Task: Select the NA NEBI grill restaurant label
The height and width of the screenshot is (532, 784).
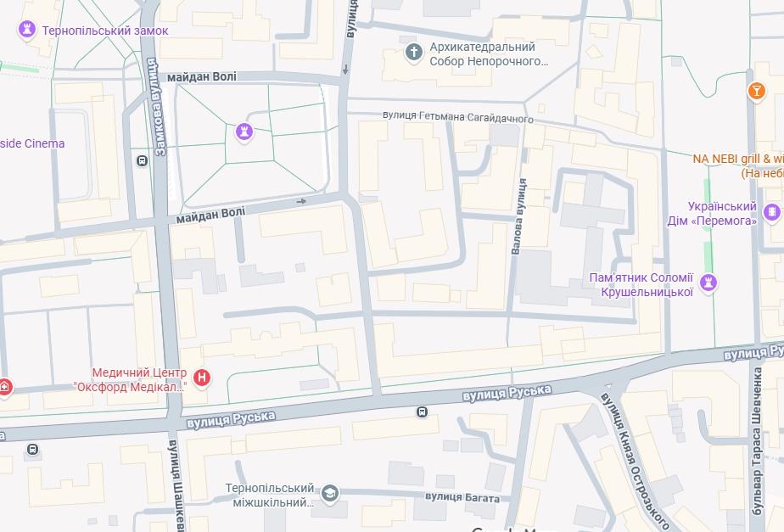Action: (x=738, y=166)
